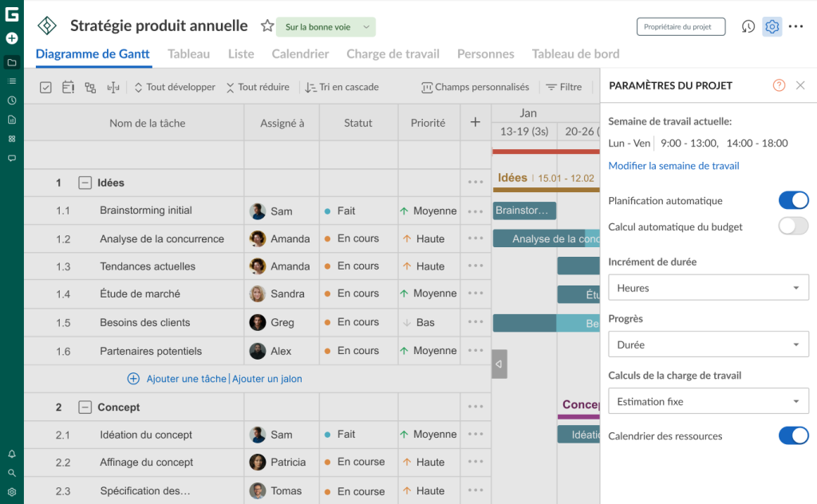The width and height of the screenshot is (817, 504).
Task: Switch to the Liste tab
Action: [241, 53]
